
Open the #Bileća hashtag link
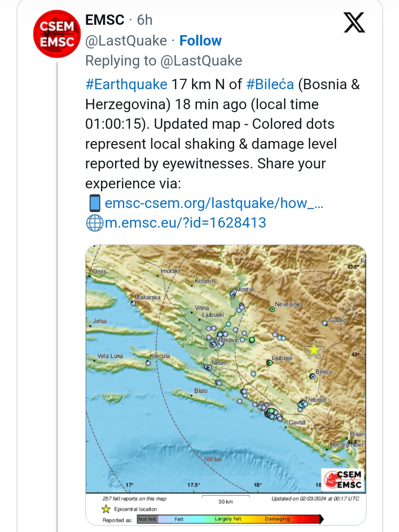pos(270,84)
